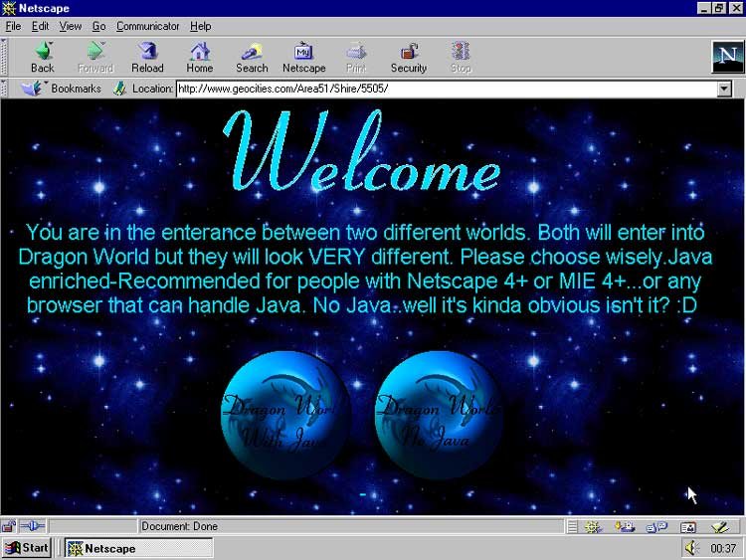Screen dimensions: 746x560
Task: Collapse the navigation toolbar using its handle
Action: tap(6, 57)
